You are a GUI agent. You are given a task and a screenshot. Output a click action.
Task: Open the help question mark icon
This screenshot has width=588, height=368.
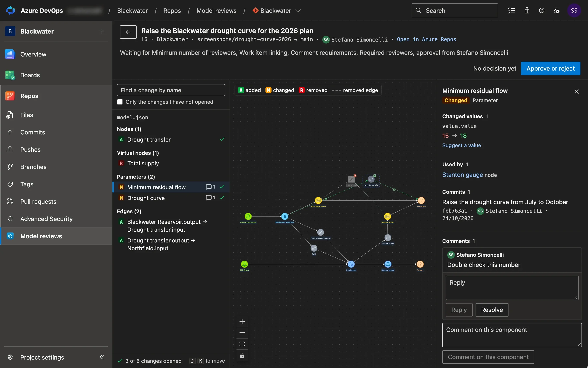coord(542,10)
